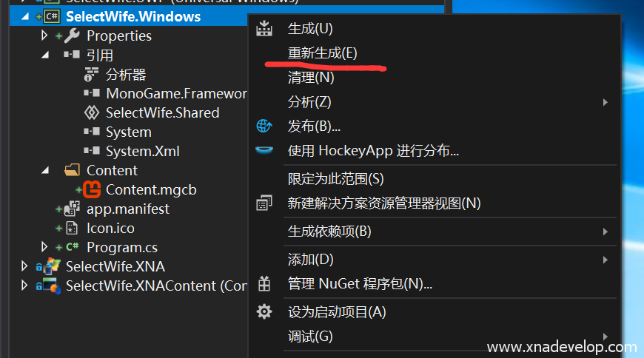Collapse the Content folder
The height and width of the screenshot is (358, 644).
[x=45, y=170]
